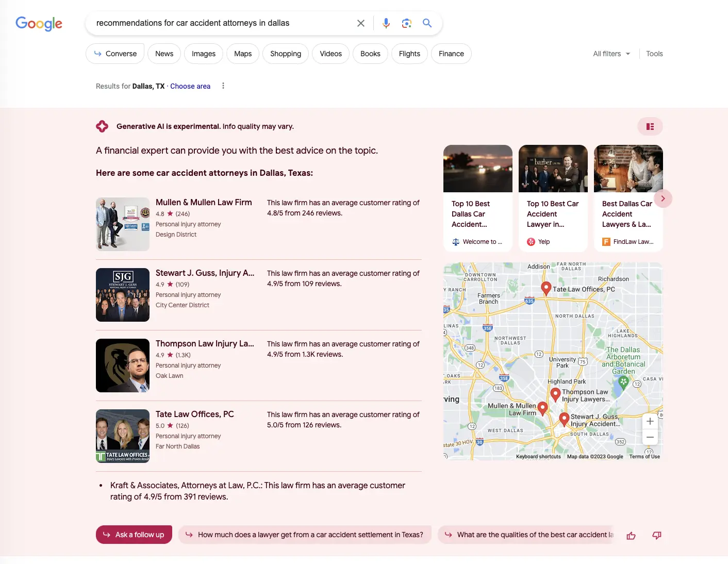Viewport: 728px width, 564px height.
Task: Open Mullen & Mullen Law Firm listing
Action: 204,203
